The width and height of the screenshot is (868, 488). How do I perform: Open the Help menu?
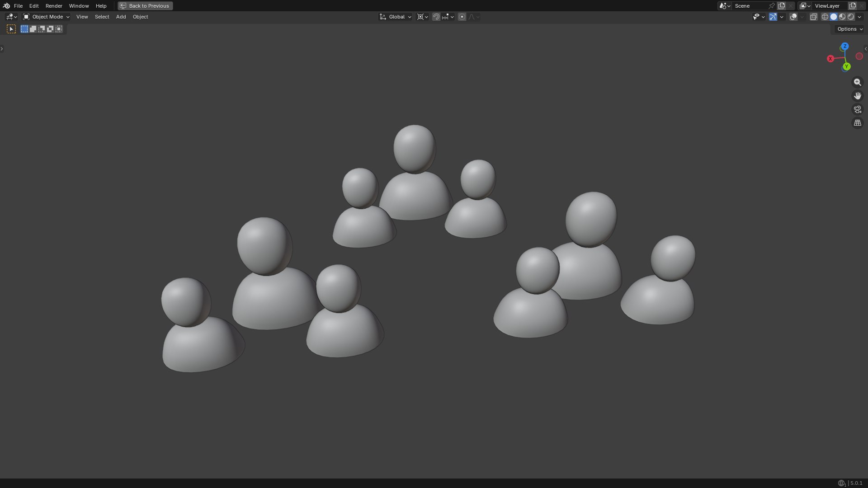(x=101, y=6)
